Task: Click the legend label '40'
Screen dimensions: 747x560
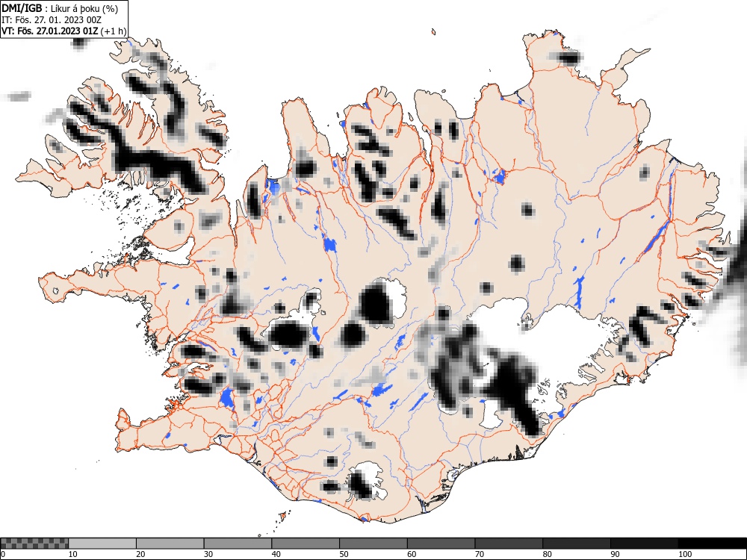Action: [x=276, y=554]
